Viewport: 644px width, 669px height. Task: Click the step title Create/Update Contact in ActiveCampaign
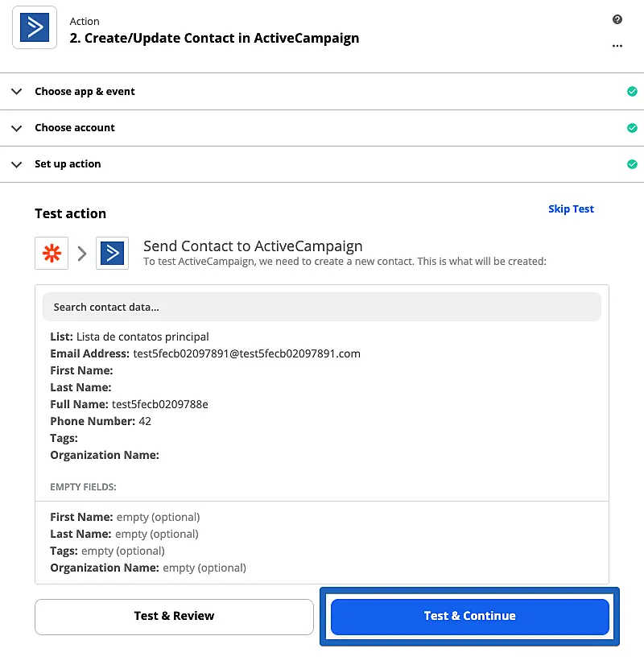214,38
